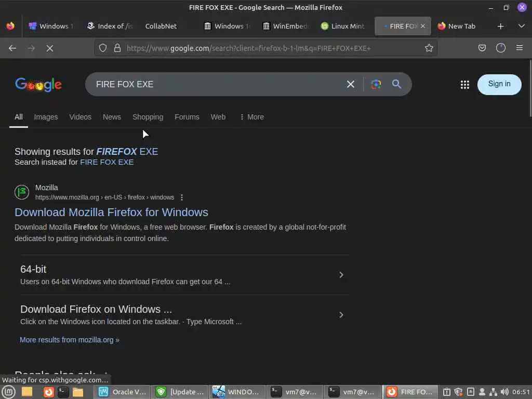Viewport: 532px width, 399px height.
Task: Click the 06:51 clock
Action: click(x=521, y=392)
